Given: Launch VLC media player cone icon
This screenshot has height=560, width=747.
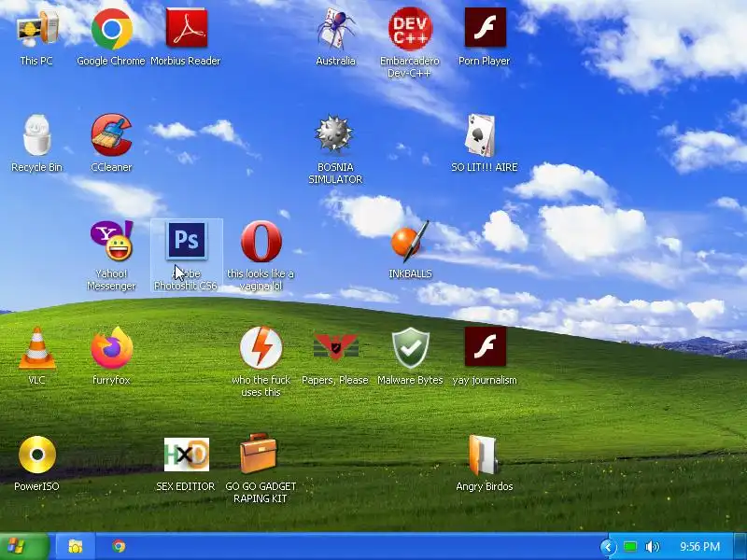Looking at the screenshot, I should coord(36,348).
